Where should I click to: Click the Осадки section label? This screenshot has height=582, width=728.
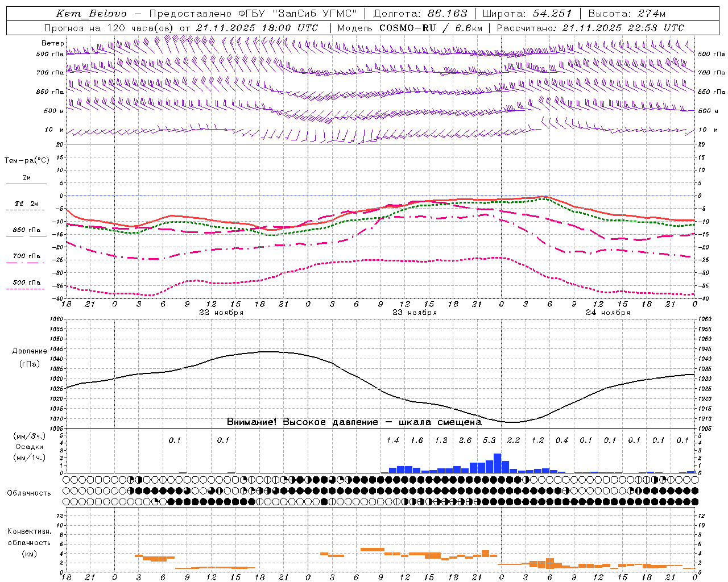click(30, 447)
